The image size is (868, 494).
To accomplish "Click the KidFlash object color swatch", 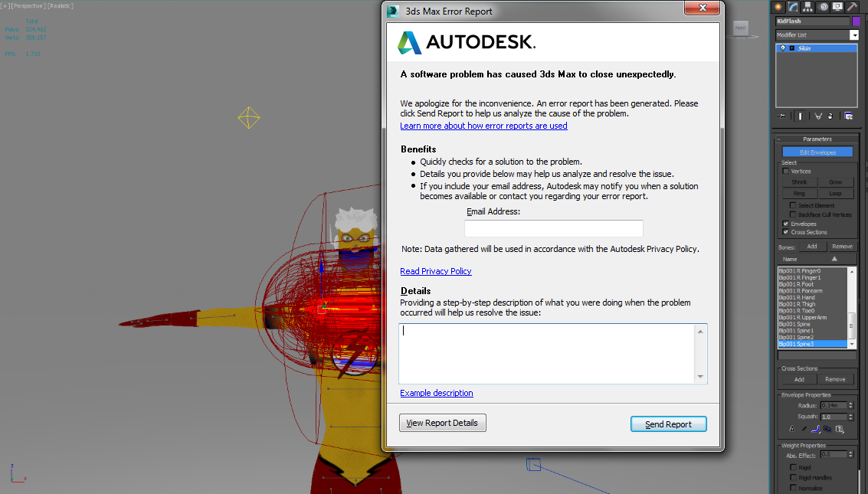I will (x=857, y=21).
